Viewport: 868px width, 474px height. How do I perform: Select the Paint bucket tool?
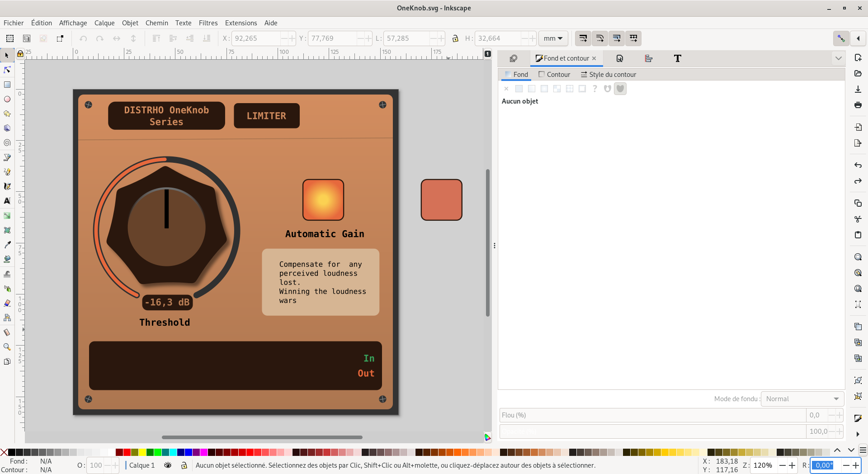(7, 259)
